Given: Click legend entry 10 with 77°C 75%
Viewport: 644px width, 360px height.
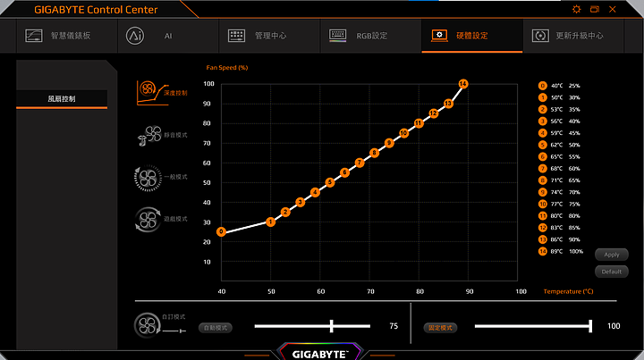Looking at the screenshot, I should [559, 205].
